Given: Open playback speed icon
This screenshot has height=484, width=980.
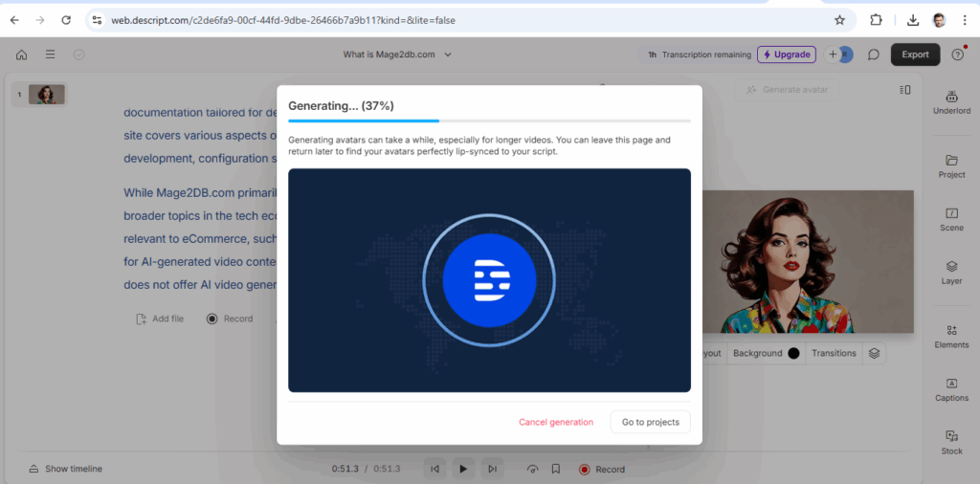Looking at the screenshot, I should [x=532, y=469].
